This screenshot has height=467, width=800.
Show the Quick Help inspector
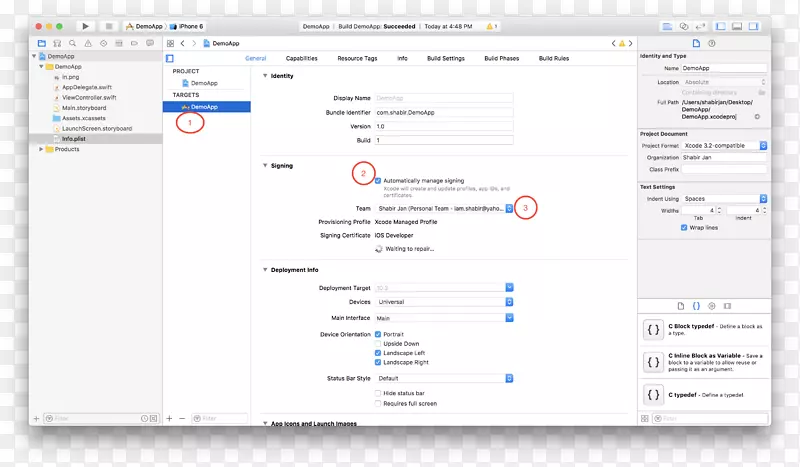point(712,43)
